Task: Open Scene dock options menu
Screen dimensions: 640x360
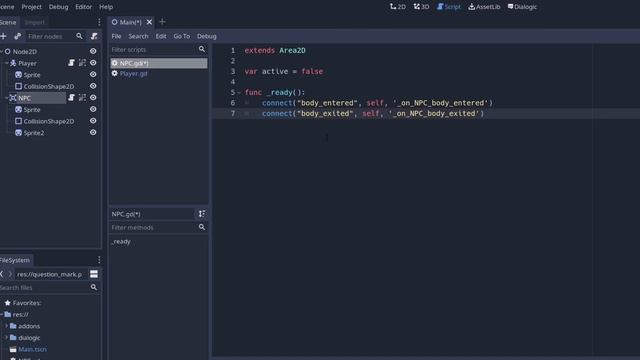Action: (99, 22)
